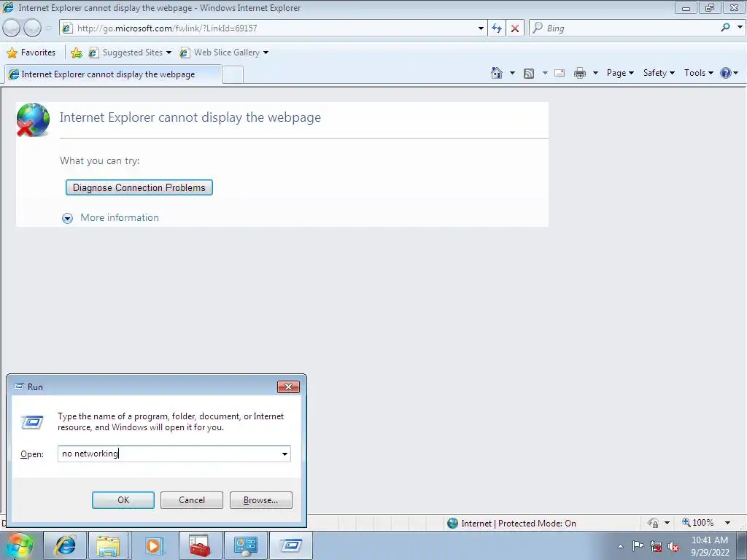The width and height of the screenshot is (747, 560).
Task: Click the Help question mark icon
Action: click(x=726, y=73)
